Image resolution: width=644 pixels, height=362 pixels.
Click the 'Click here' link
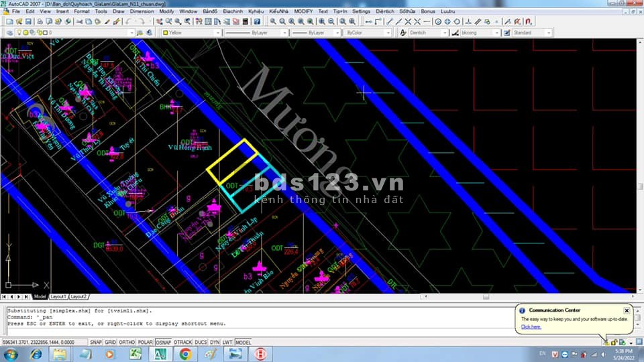531,326
